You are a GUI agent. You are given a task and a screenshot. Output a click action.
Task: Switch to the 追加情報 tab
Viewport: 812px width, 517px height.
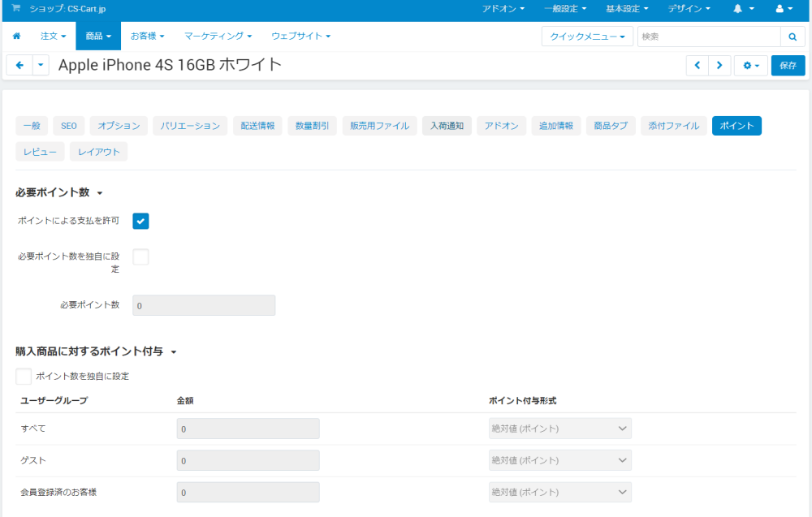(x=556, y=126)
